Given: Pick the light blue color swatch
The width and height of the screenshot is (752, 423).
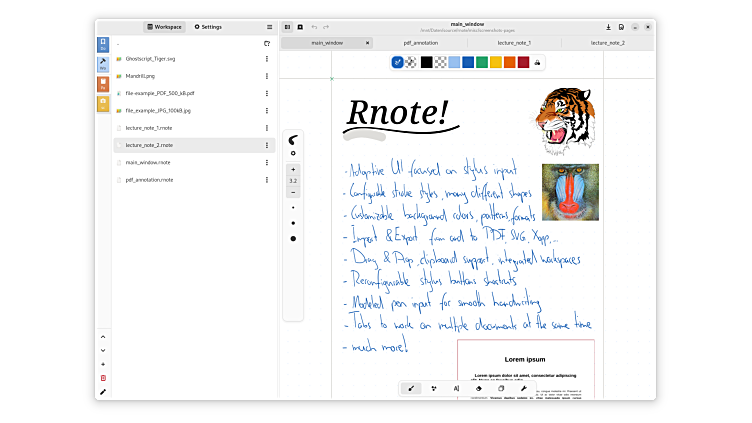Looking at the screenshot, I should tap(454, 62).
